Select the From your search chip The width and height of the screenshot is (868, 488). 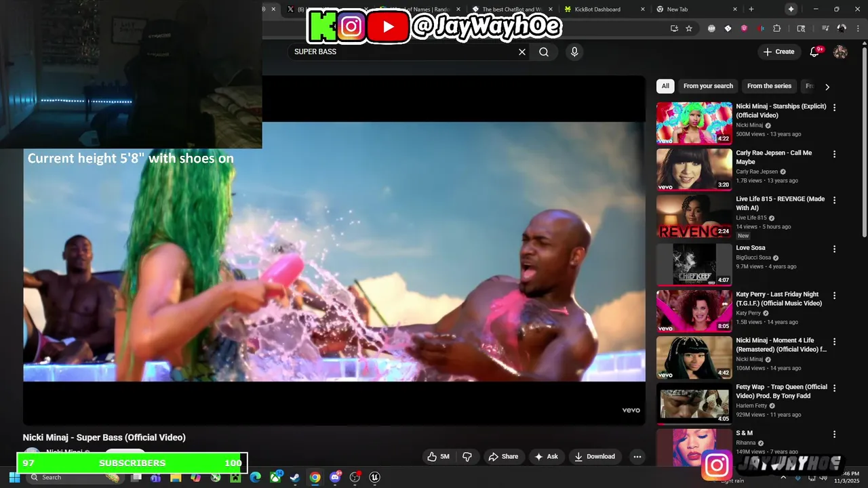pyautogui.click(x=708, y=86)
